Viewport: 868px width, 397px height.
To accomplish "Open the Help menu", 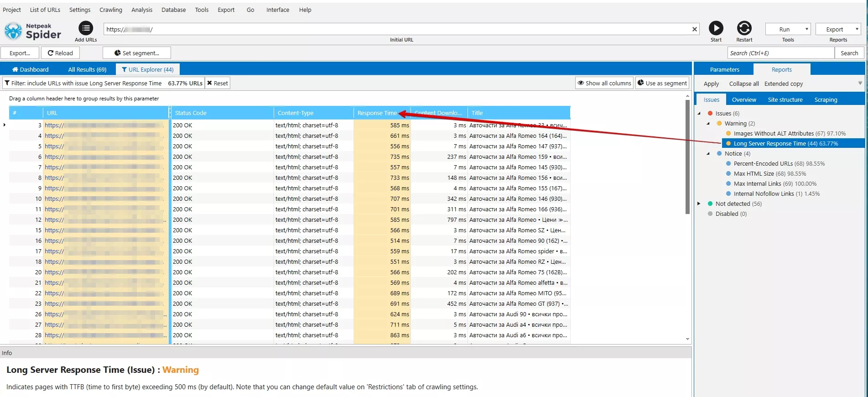I will [x=305, y=10].
